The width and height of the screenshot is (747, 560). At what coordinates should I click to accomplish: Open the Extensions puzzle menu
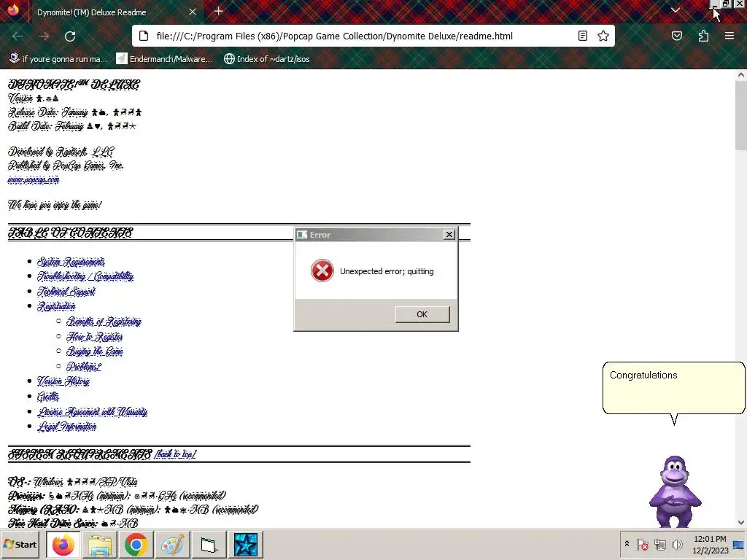tap(703, 36)
